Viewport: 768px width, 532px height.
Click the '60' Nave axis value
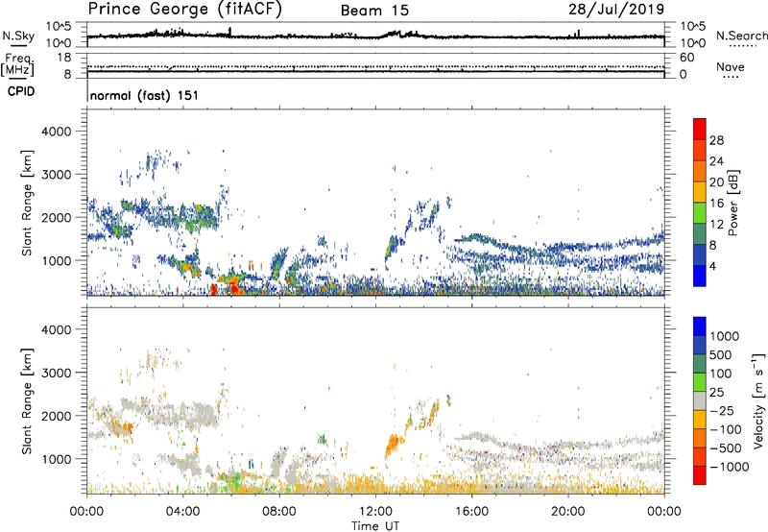[x=686, y=58]
